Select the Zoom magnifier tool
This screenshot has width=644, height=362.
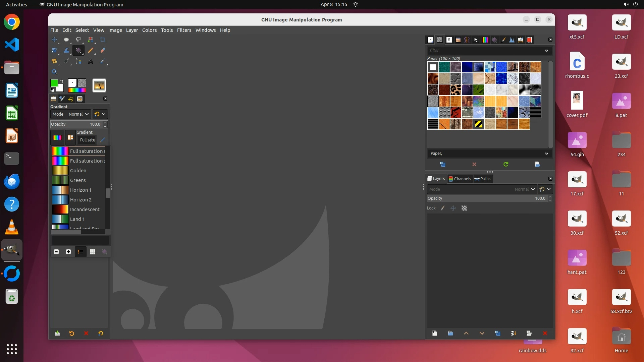click(54, 72)
